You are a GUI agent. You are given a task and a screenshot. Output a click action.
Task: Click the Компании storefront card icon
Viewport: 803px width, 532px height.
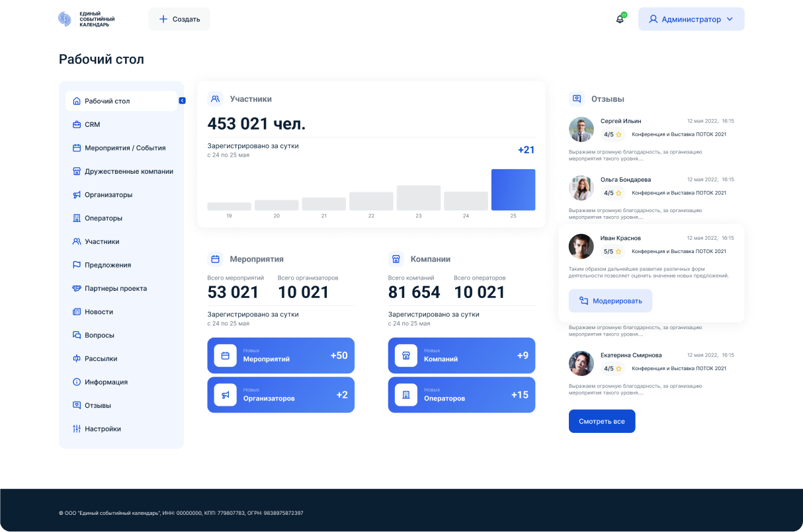(396, 259)
